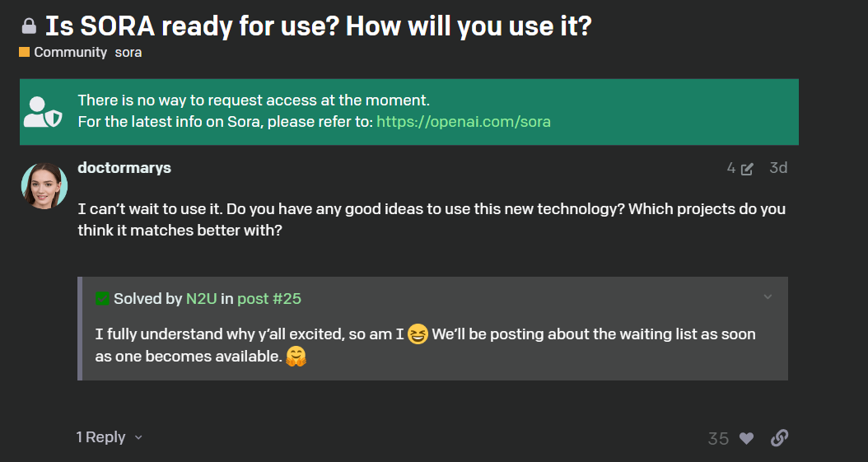Jump to post #25 link
Screen dimensions: 868x462
(x=269, y=299)
